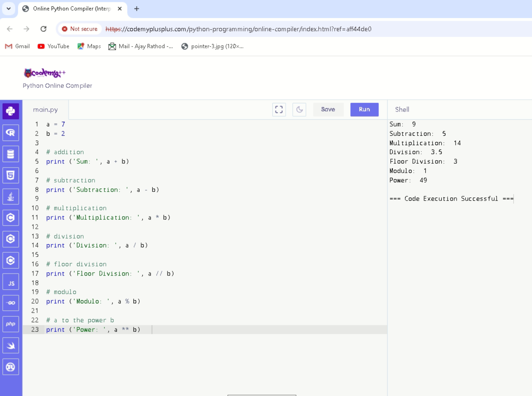Viewport: 532px width, 396px height.
Task: Switch to the JavaScript compiler
Action: 11,281
